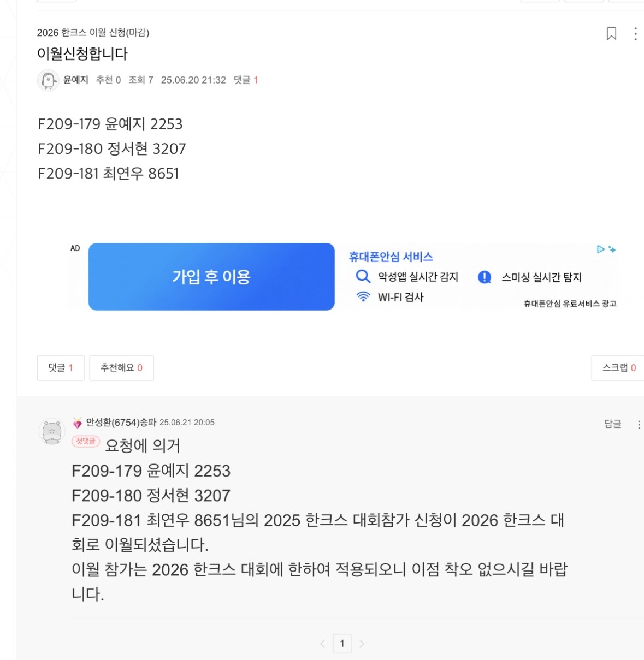Jump to comments via 댓글 1 in post header

[x=246, y=80]
